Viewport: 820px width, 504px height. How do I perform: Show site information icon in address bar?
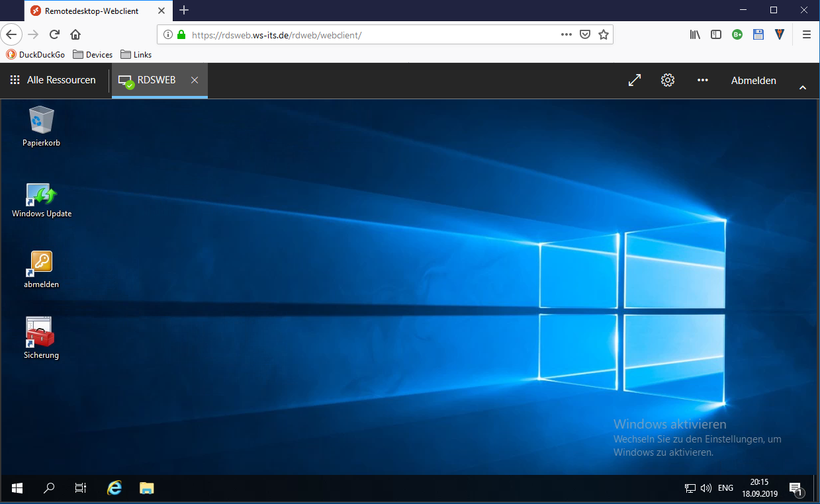click(168, 35)
